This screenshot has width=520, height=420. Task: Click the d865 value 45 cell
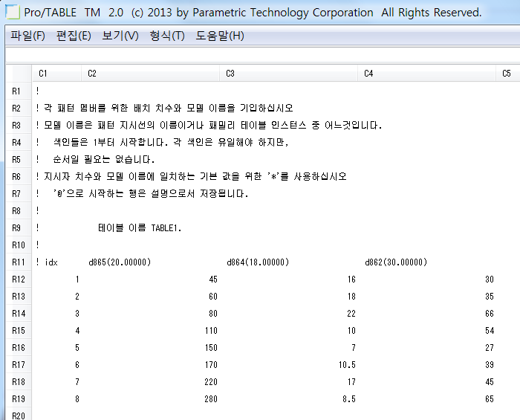tap(213, 280)
